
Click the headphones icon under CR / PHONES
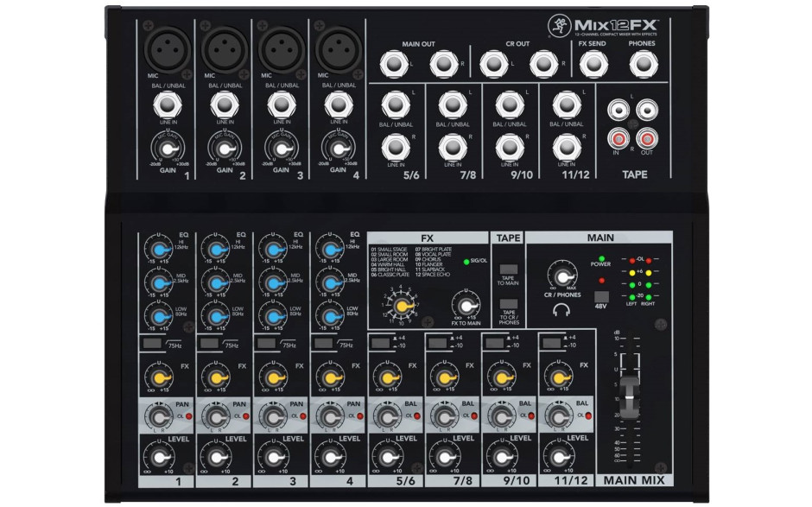[561, 310]
